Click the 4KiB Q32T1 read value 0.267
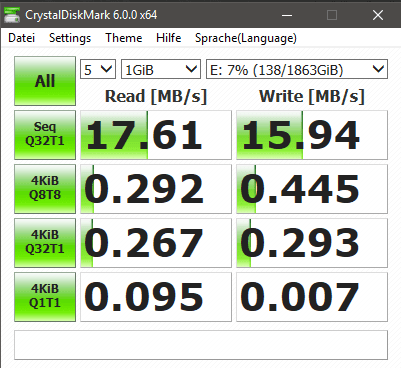The width and height of the screenshot is (401, 368). click(x=156, y=243)
